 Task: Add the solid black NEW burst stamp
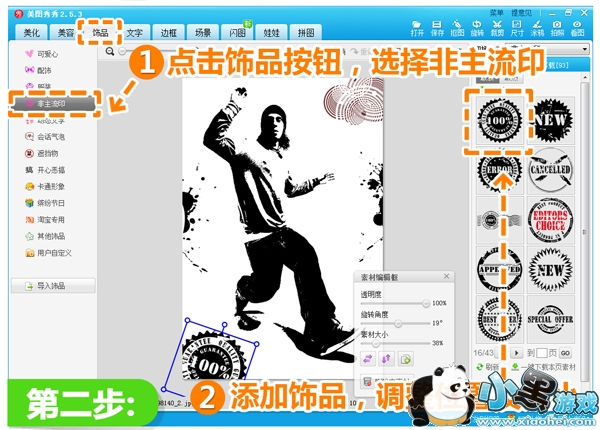pos(551,121)
